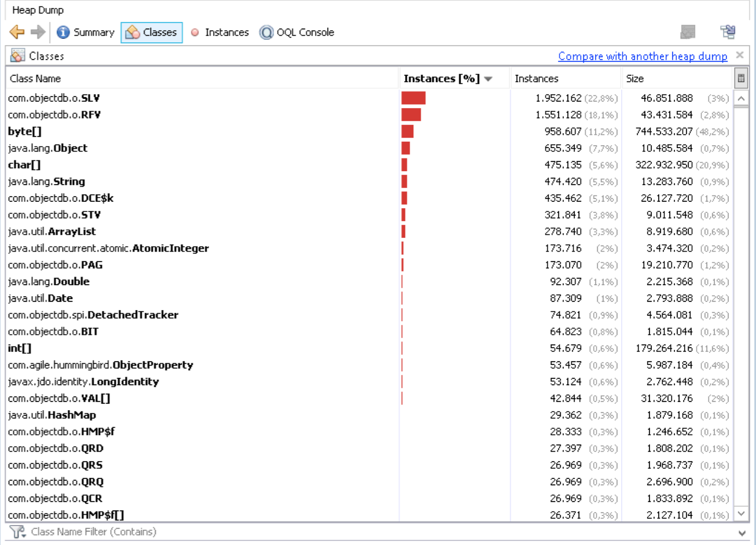This screenshot has height=545, width=756.
Task: Sort by Size column header
Action: (677, 79)
